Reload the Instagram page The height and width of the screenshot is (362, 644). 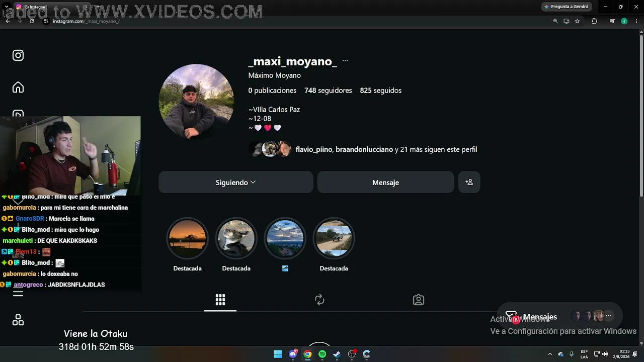point(32,21)
